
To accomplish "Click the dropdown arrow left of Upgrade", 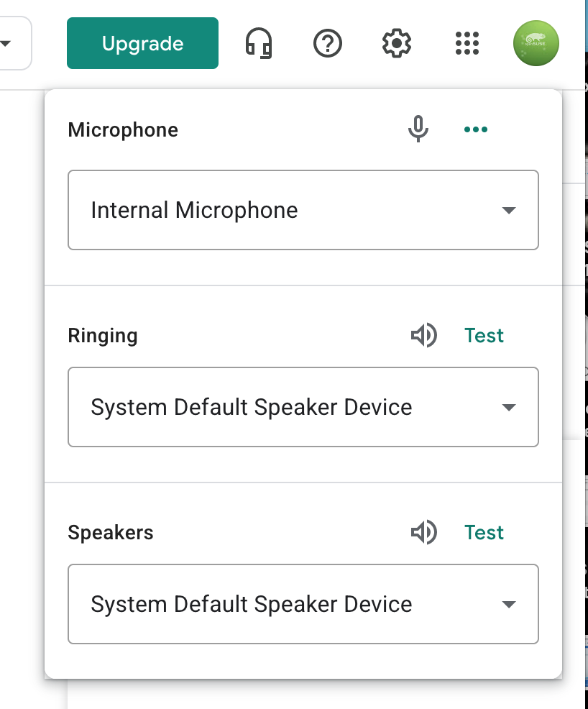I will (x=6, y=44).
